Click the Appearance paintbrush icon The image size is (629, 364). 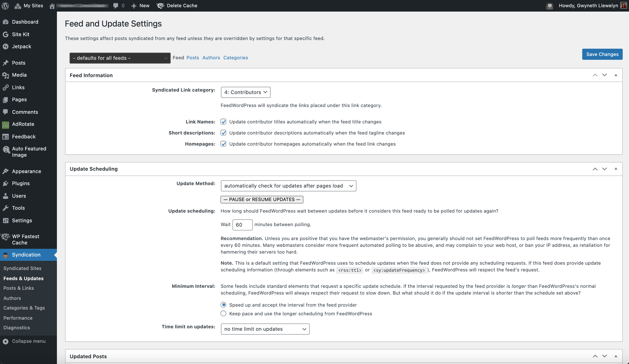[6, 171]
